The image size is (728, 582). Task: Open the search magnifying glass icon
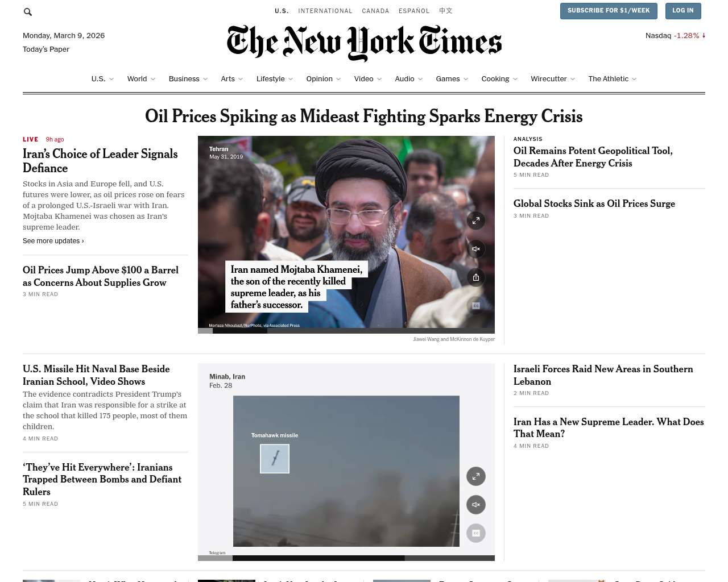click(x=28, y=12)
